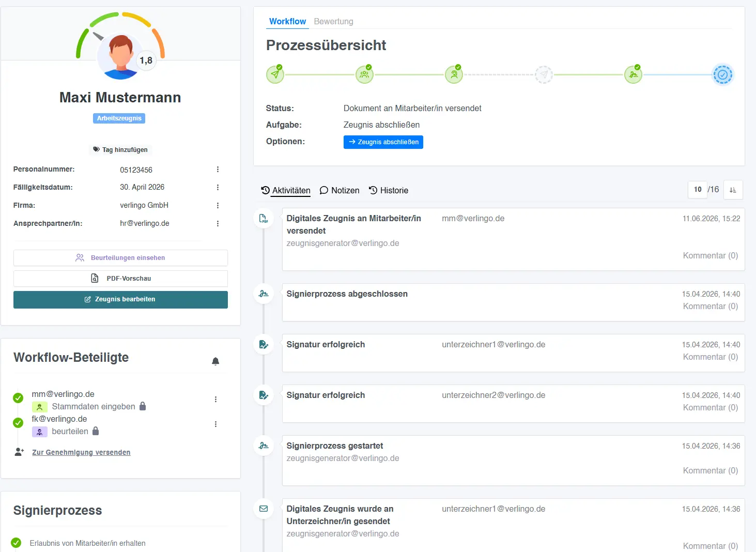Click the page size field showing 10
The height and width of the screenshot is (552, 756).
[698, 190]
